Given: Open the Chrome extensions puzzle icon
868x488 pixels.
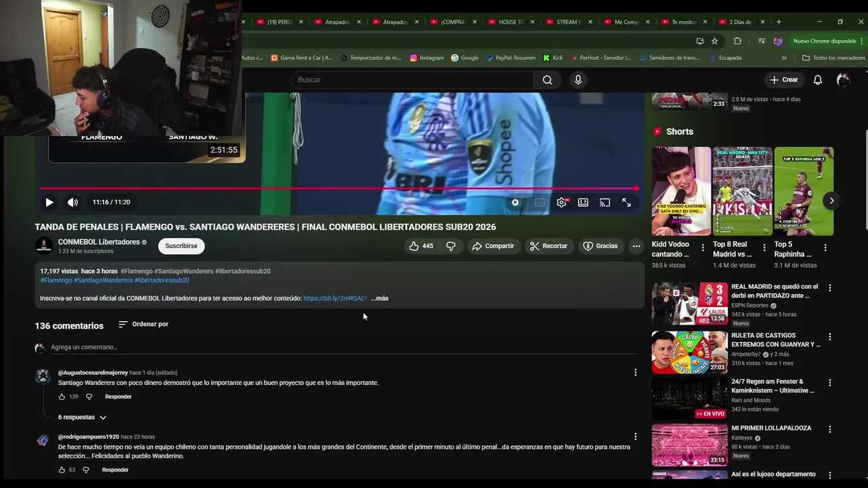Looking at the screenshot, I should (x=737, y=41).
